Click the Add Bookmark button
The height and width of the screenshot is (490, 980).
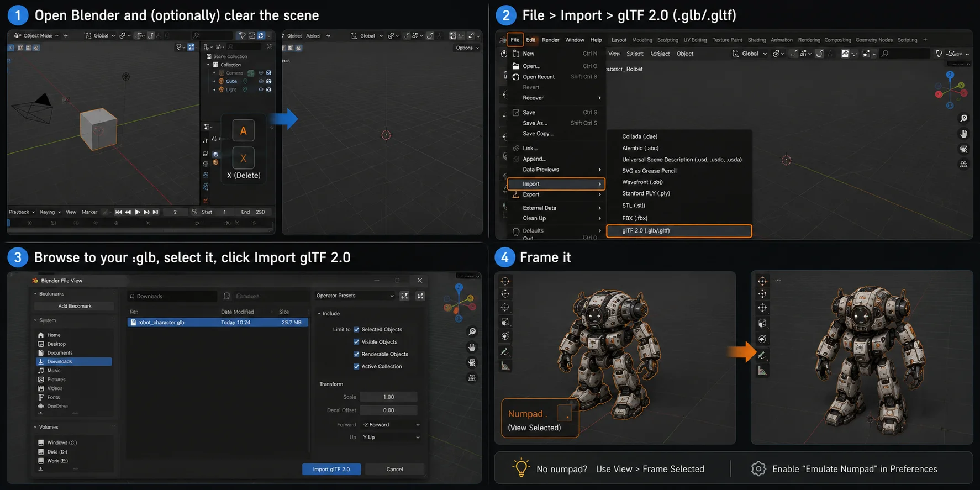(x=75, y=306)
